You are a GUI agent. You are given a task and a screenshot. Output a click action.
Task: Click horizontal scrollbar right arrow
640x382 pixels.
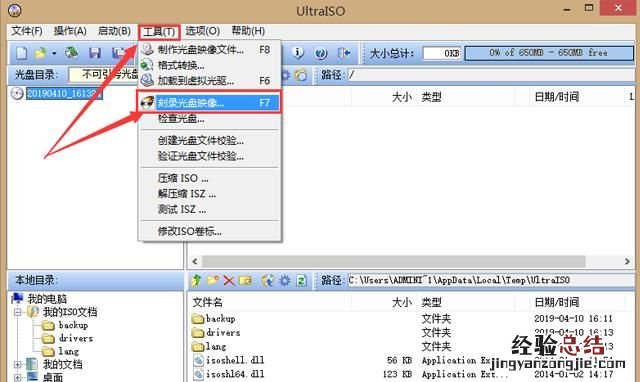pos(627,261)
